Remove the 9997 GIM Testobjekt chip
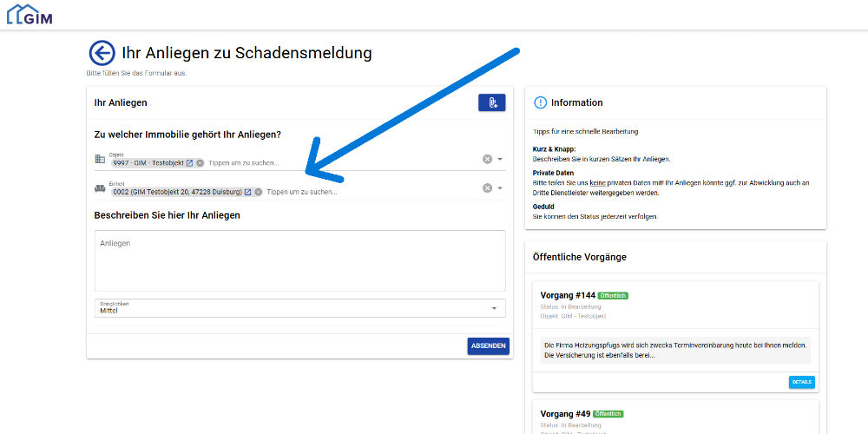This screenshot has width=868, height=434. (x=200, y=163)
